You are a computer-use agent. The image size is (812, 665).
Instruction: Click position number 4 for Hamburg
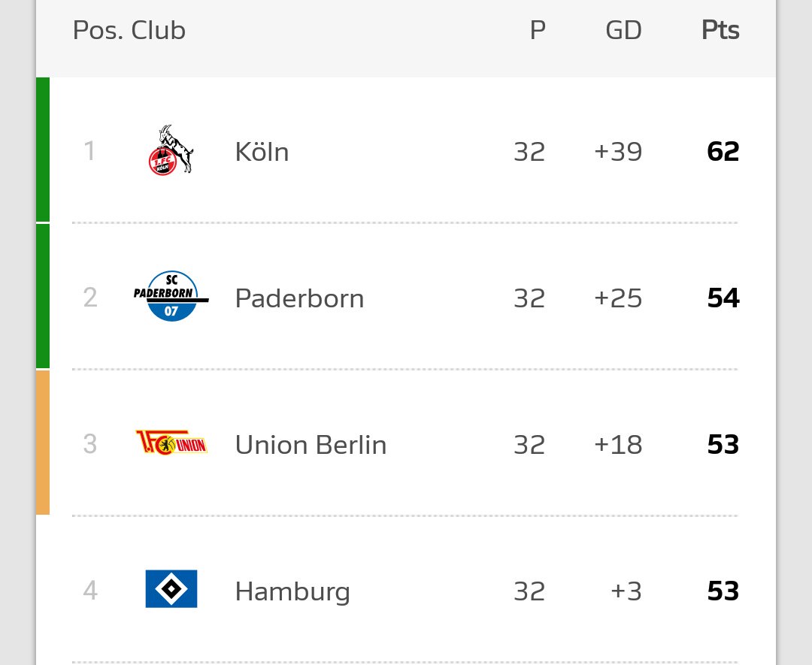90,591
